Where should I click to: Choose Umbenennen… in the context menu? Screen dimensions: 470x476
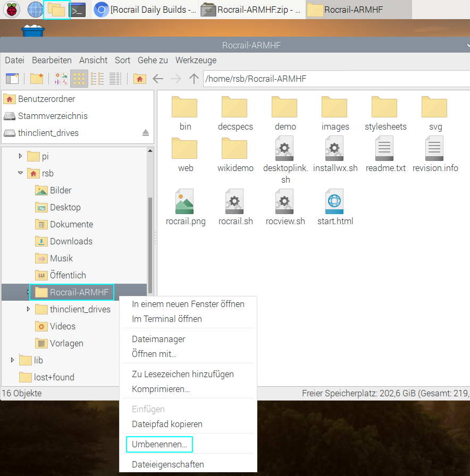[x=160, y=444]
